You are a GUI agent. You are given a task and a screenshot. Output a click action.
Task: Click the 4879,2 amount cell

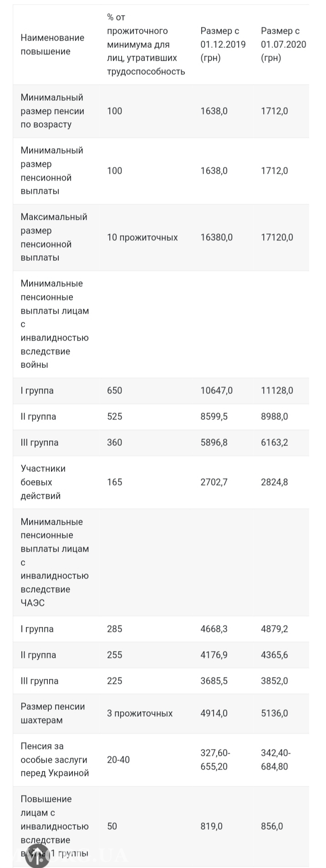[274, 629]
